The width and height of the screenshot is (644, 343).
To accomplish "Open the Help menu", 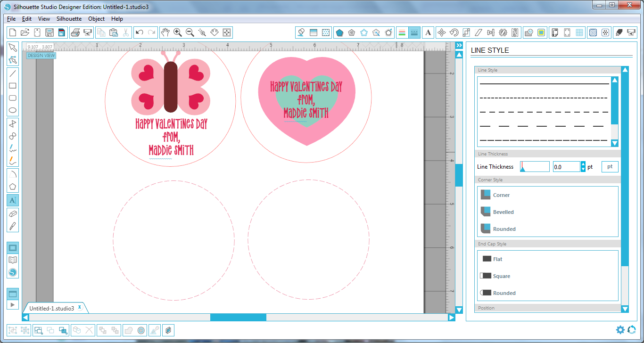I will 117,19.
